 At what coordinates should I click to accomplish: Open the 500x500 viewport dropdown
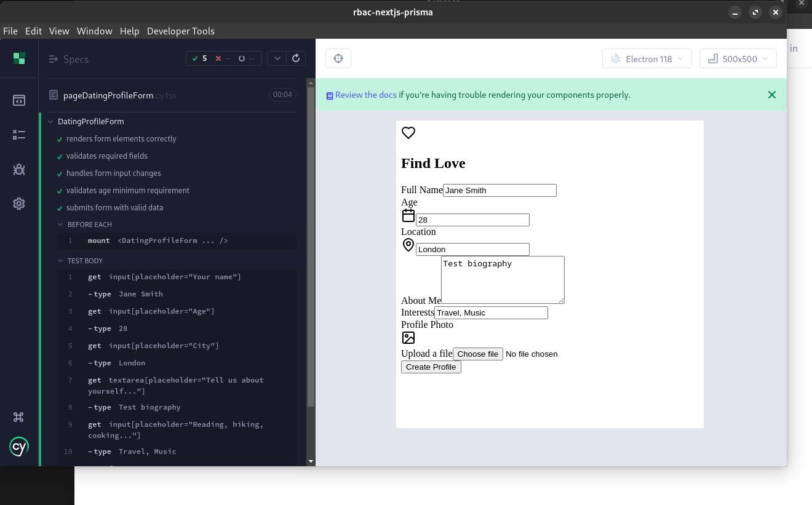click(738, 59)
